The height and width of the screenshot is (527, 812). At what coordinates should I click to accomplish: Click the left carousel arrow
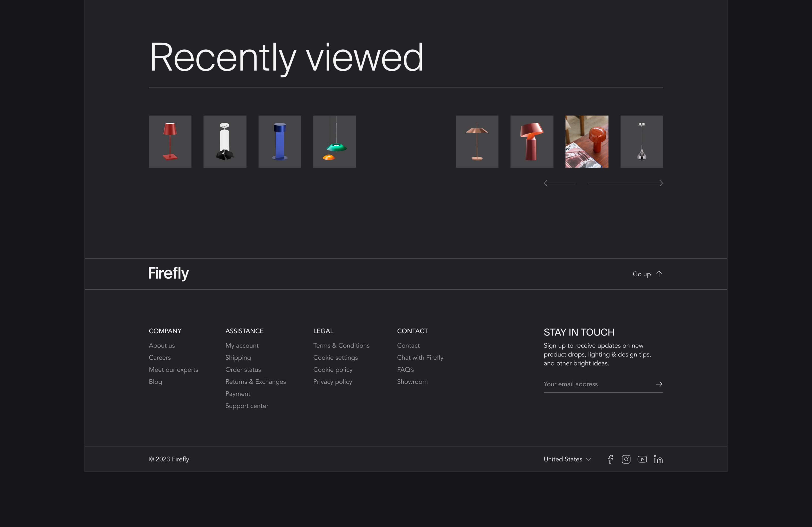point(560,183)
